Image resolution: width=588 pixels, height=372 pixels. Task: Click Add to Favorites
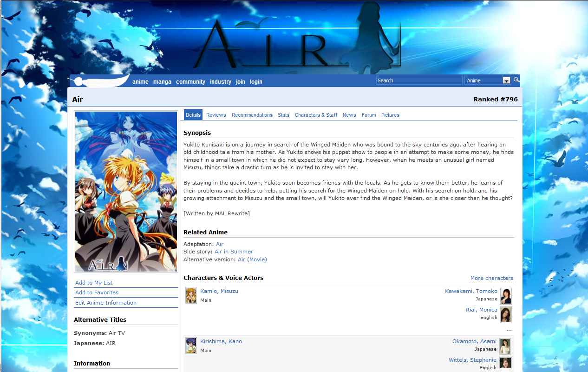tap(97, 292)
